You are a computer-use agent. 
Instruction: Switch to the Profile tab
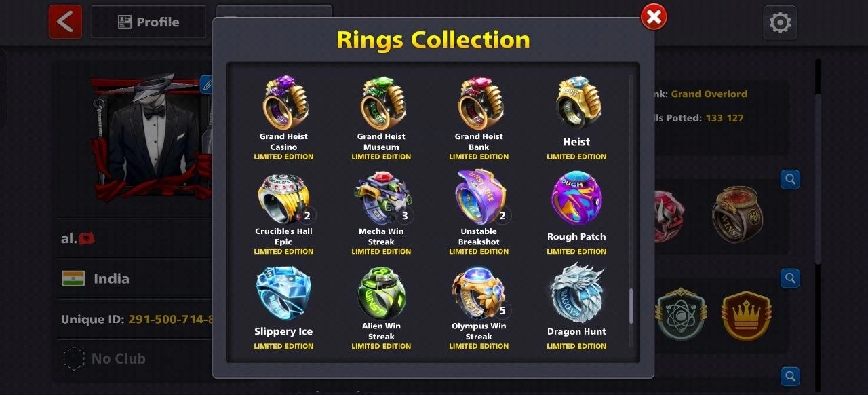coord(149,22)
